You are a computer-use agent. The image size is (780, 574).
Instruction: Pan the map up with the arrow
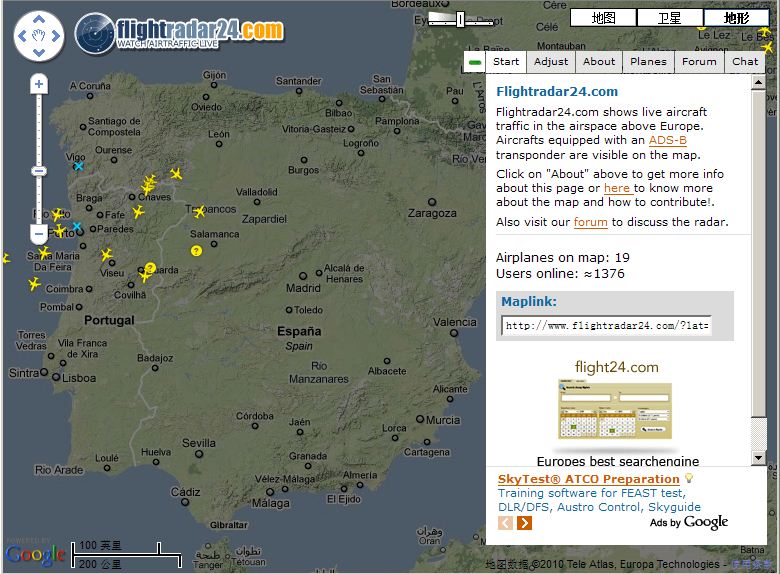(39, 19)
